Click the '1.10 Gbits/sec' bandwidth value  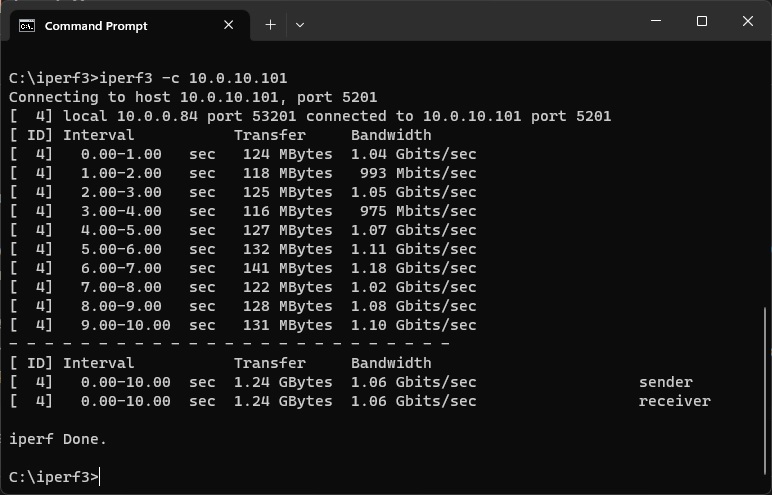coord(414,325)
